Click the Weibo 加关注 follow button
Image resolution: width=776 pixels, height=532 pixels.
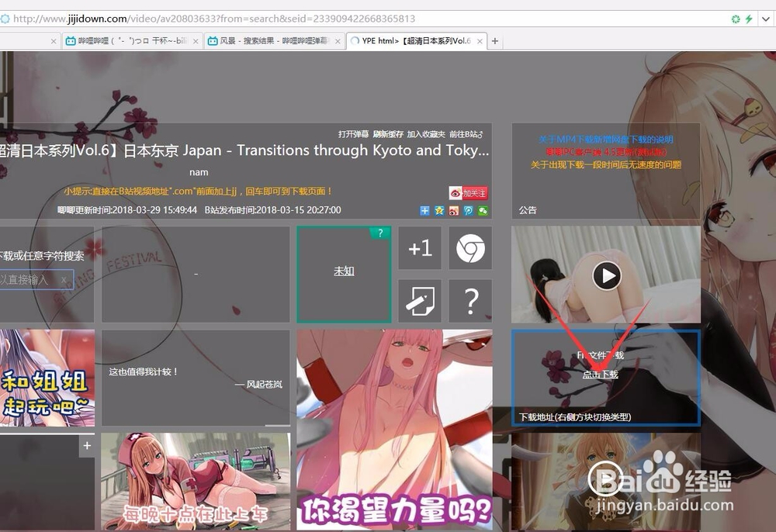click(468, 193)
